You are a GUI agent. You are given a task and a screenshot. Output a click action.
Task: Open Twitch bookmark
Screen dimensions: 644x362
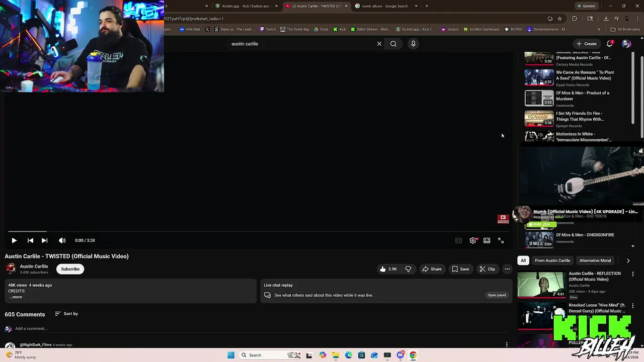tap(268, 29)
